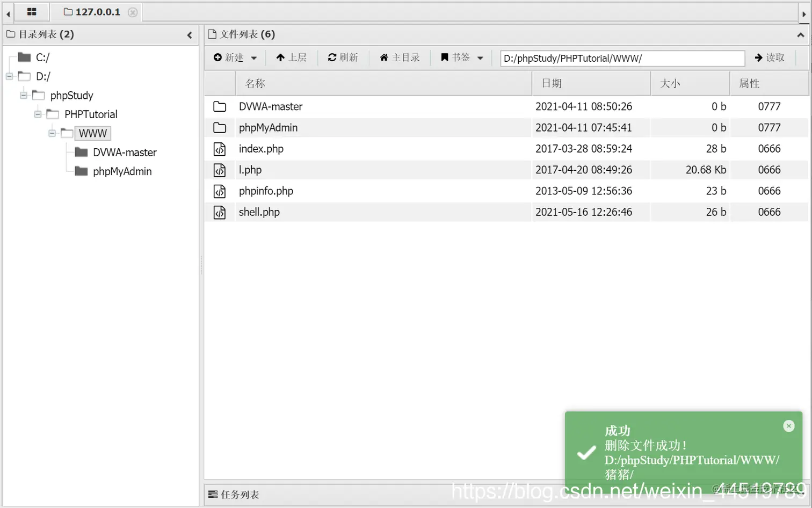Click date 2013-05-09 12:56:36 cell

pyautogui.click(x=584, y=191)
